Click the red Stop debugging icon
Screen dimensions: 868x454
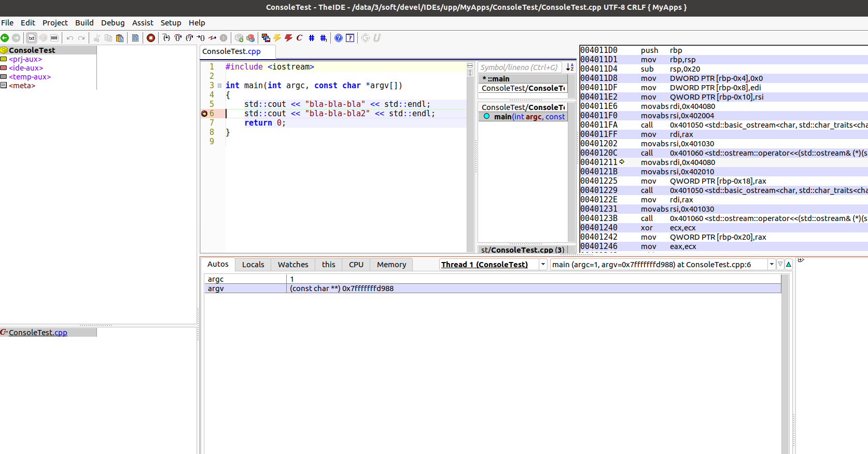[151, 38]
